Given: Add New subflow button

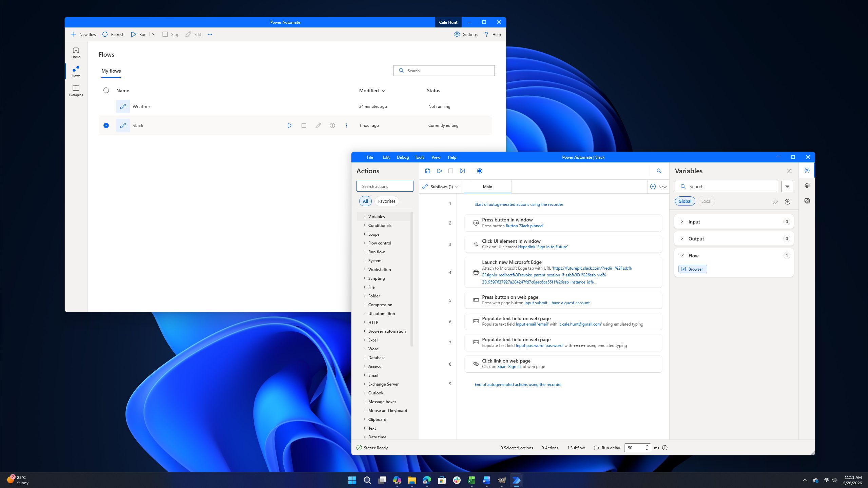Looking at the screenshot, I should point(658,187).
